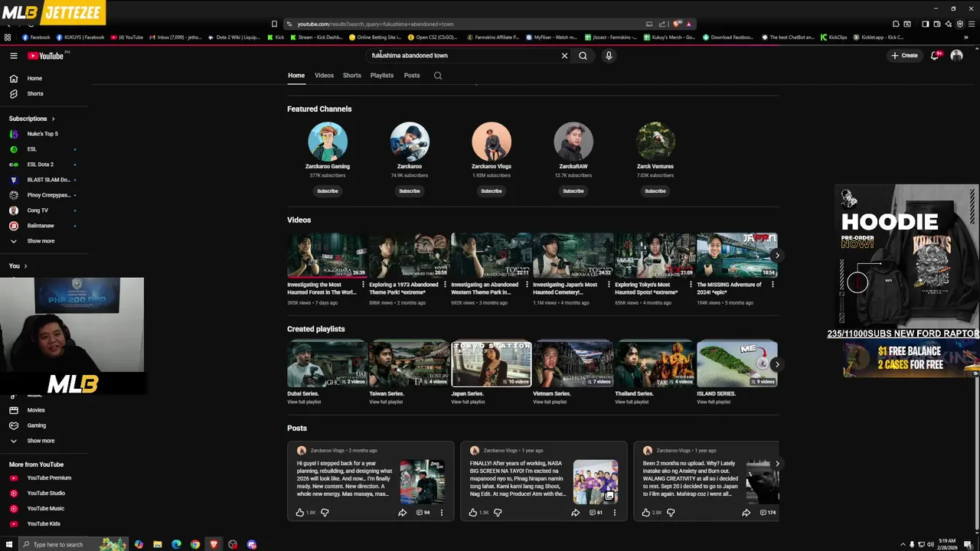Run the search with the magnifier button
This screenshot has width=980, height=551.
[x=583, y=56]
